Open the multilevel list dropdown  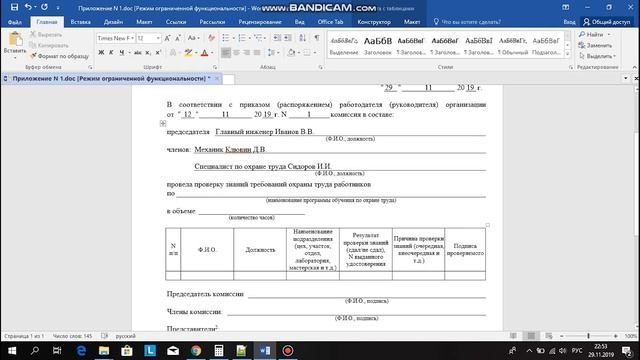click(266, 38)
